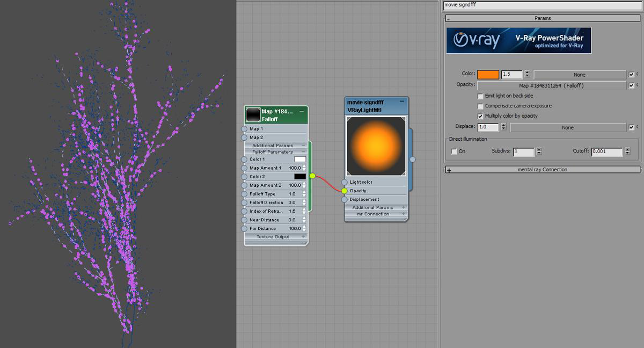Minimize the Falloff node with its dash icon
Screen dimensions: 644x348
(x=302, y=111)
